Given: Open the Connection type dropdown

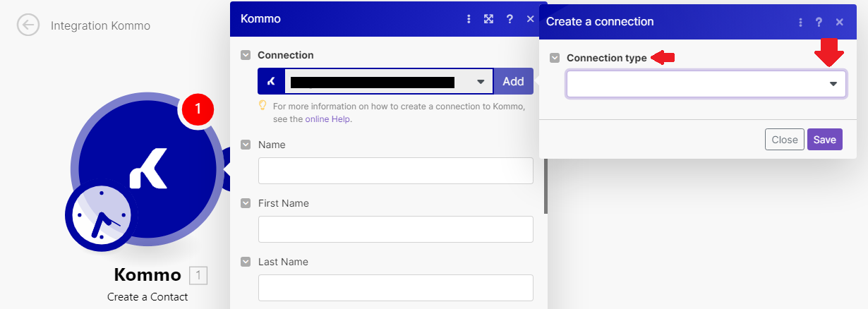Looking at the screenshot, I should tap(706, 84).
